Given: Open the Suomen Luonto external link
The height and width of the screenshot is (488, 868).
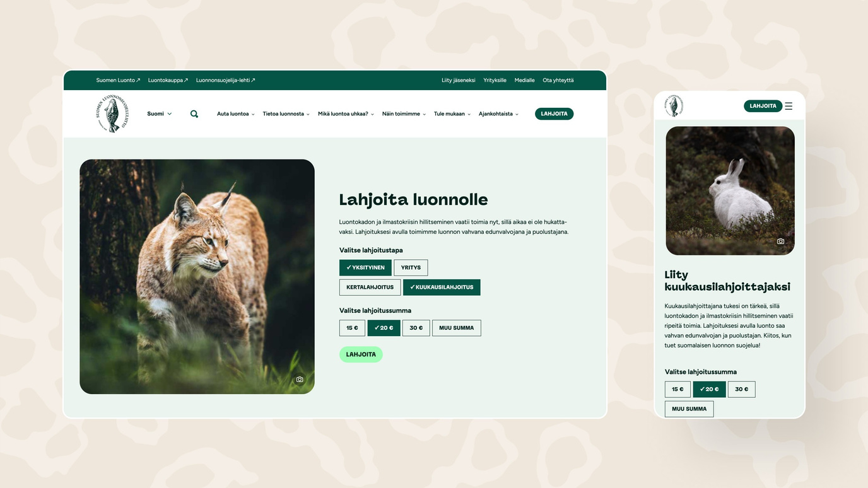Looking at the screenshot, I should pos(118,80).
